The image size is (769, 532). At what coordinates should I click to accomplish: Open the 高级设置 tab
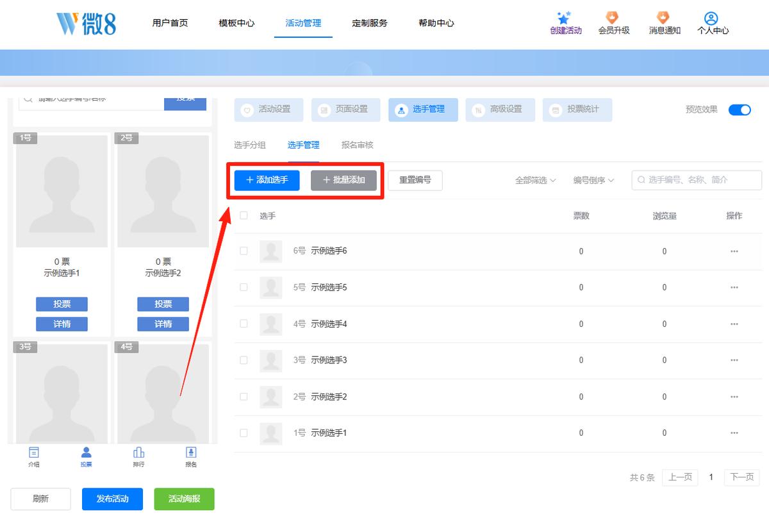coord(500,110)
